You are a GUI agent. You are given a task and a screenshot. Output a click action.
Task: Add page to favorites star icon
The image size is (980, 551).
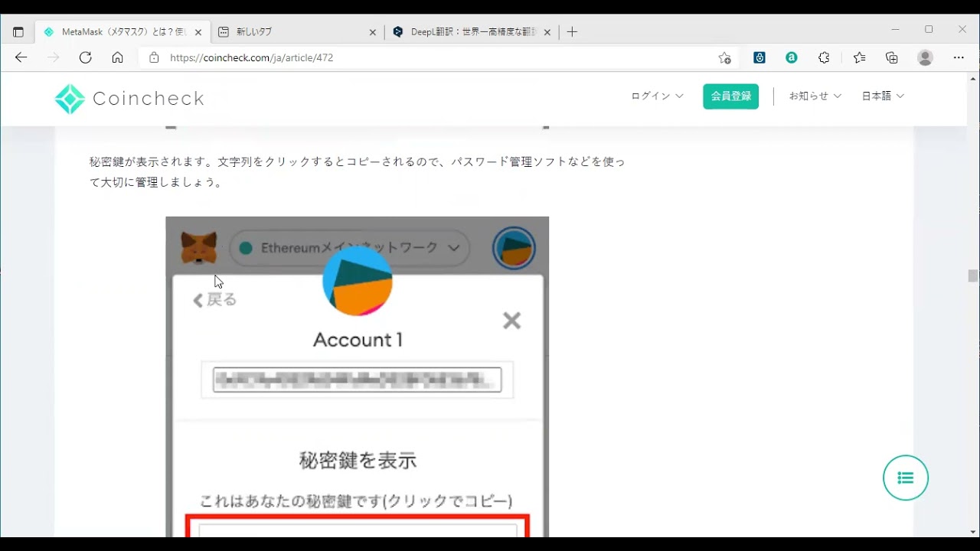pyautogui.click(x=724, y=57)
